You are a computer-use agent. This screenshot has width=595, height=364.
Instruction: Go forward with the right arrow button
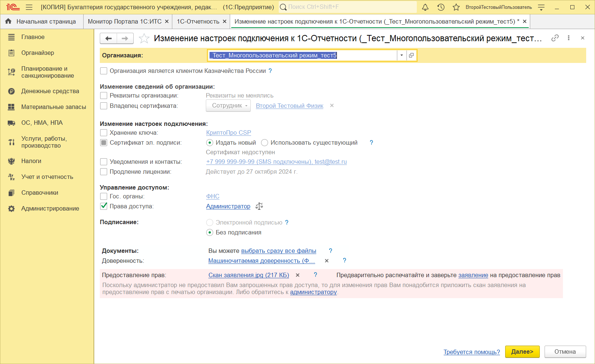(125, 38)
